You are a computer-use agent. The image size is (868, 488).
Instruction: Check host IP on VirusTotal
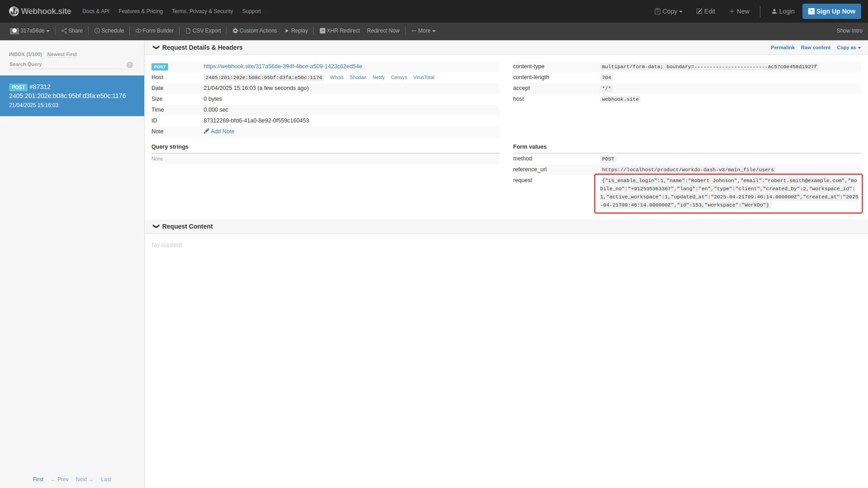point(424,77)
